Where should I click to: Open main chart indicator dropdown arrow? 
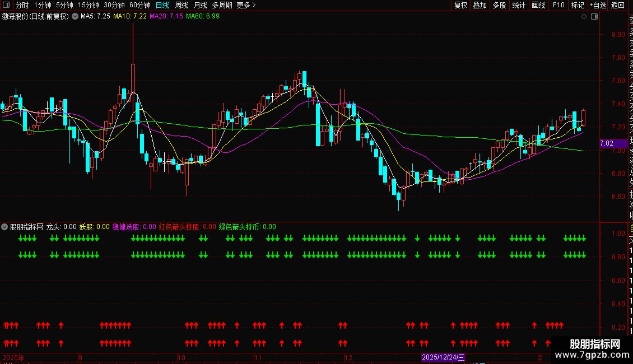tap(75, 17)
